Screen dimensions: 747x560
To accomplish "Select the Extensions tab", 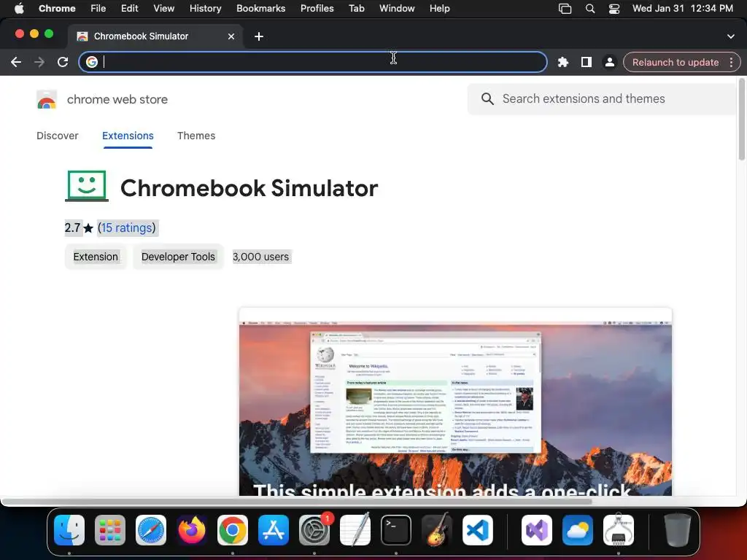I will (x=128, y=136).
